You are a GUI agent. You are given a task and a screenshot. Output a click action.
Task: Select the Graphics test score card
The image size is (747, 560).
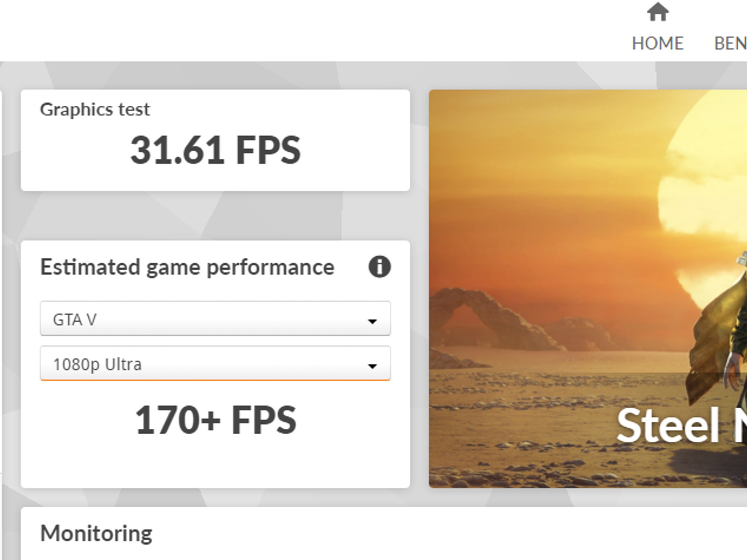pos(215,140)
